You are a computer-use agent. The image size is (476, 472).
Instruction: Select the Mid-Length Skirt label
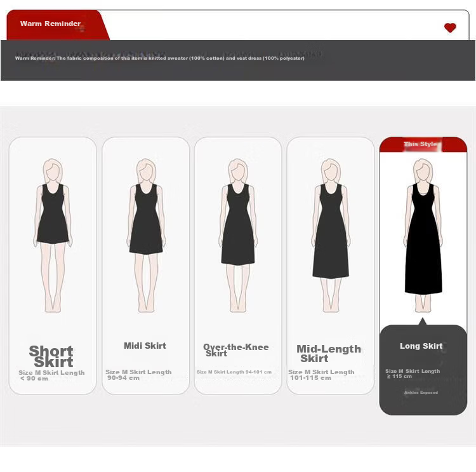click(x=329, y=353)
